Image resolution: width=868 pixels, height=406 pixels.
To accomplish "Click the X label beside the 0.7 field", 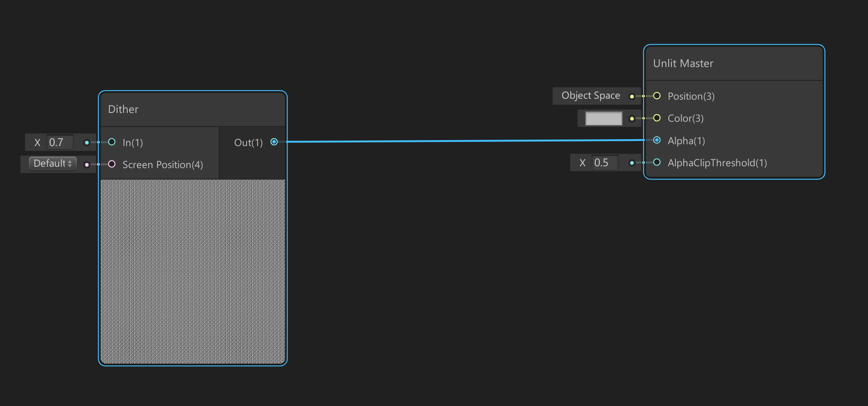I will (37, 142).
